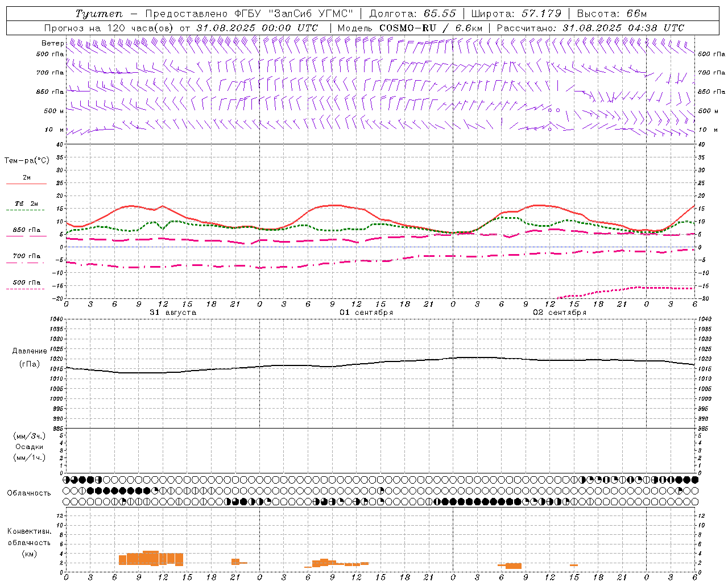Click the "02 сентября" date label
Image resolution: width=728 pixels, height=582 pixels.
coord(559,313)
